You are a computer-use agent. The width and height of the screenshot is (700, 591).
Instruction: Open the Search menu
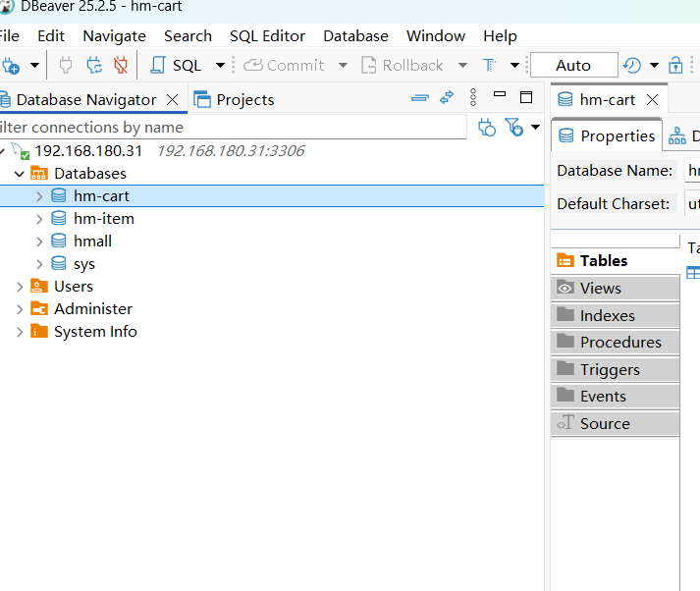coord(188,36)
